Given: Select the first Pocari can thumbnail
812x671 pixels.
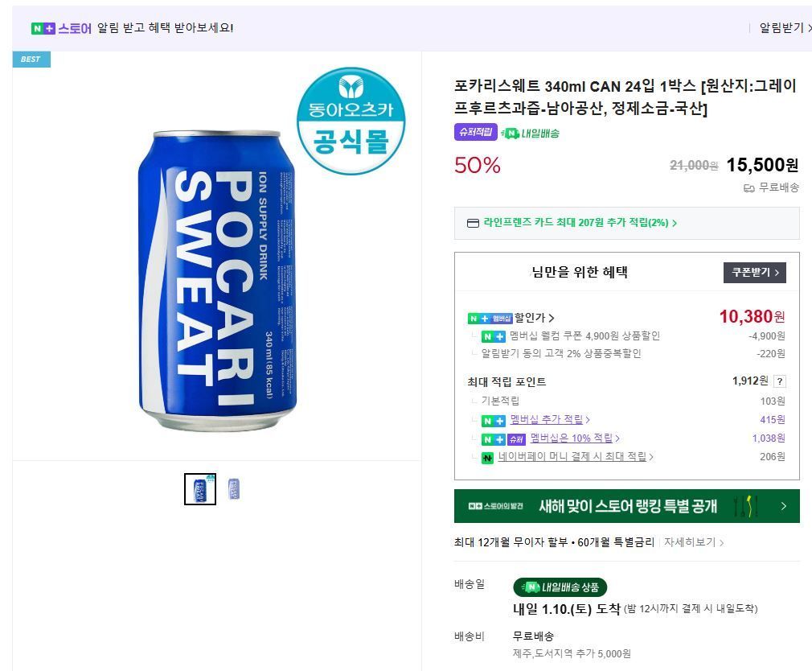Looking at the screenshot, I should click(x=200, y=489).
